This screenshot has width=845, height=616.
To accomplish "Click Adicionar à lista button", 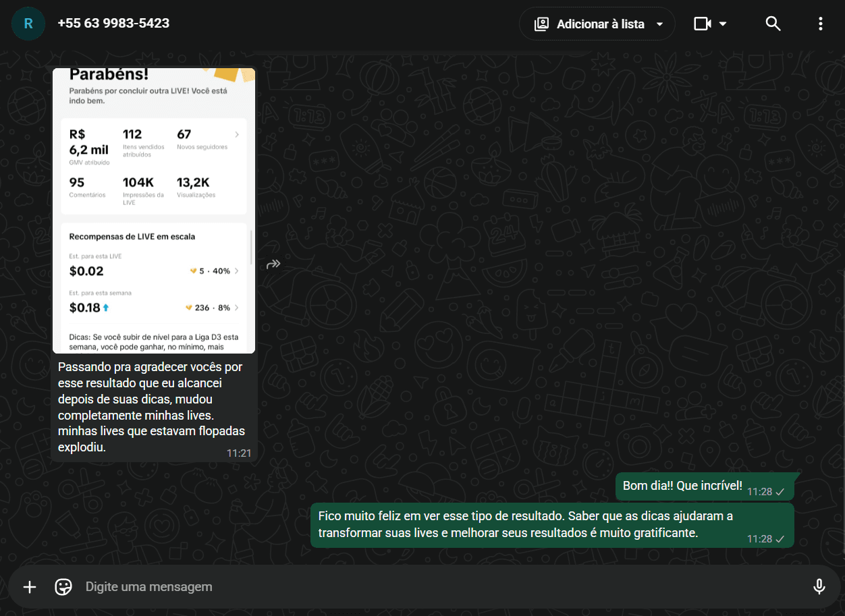I will pyautogui.click(x=597, y=24).
